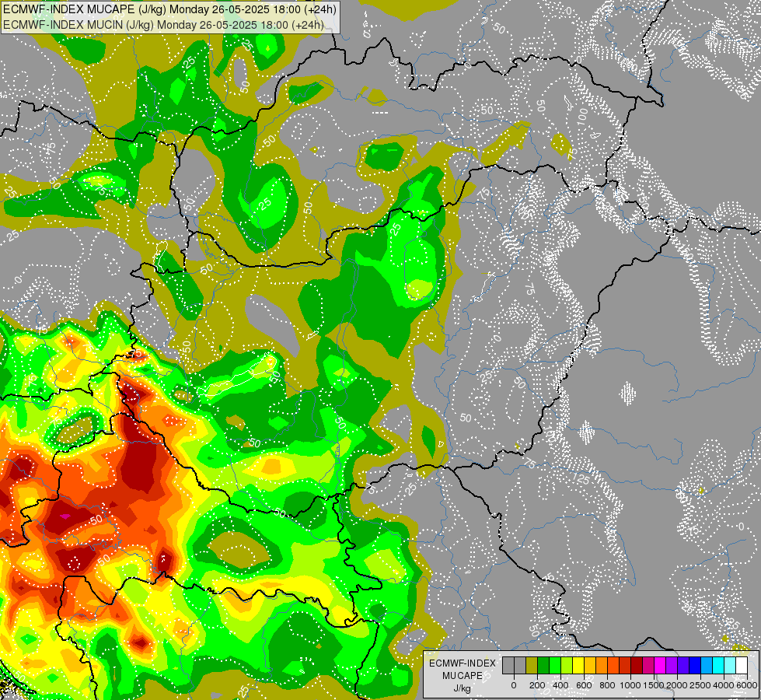Select the lime yellow-green legend swatch

coord(567,665)
